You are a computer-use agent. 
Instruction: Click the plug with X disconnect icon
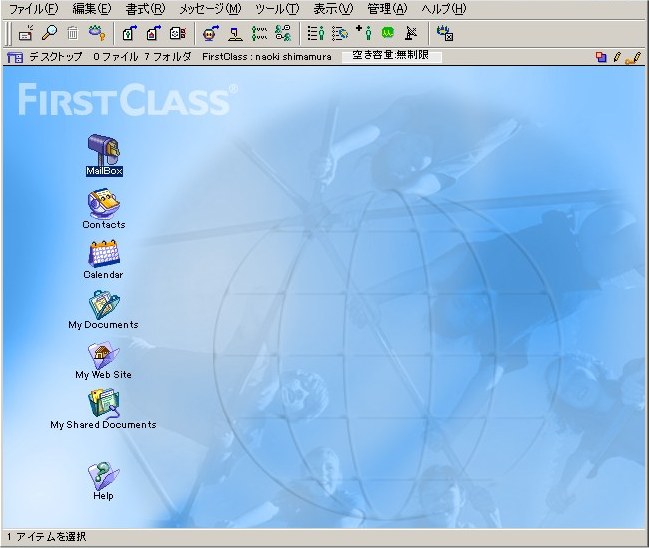coord(445,33)
